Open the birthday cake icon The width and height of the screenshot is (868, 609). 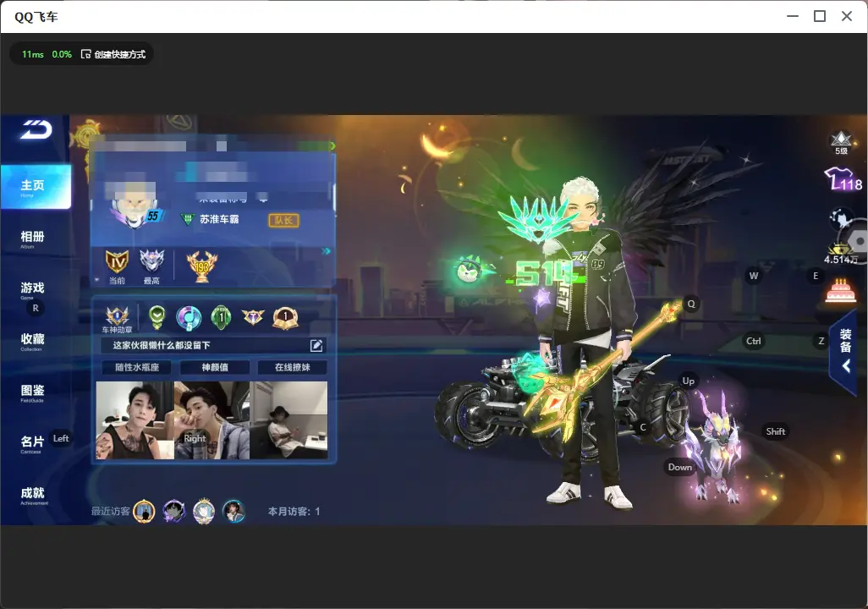point(840,291)
